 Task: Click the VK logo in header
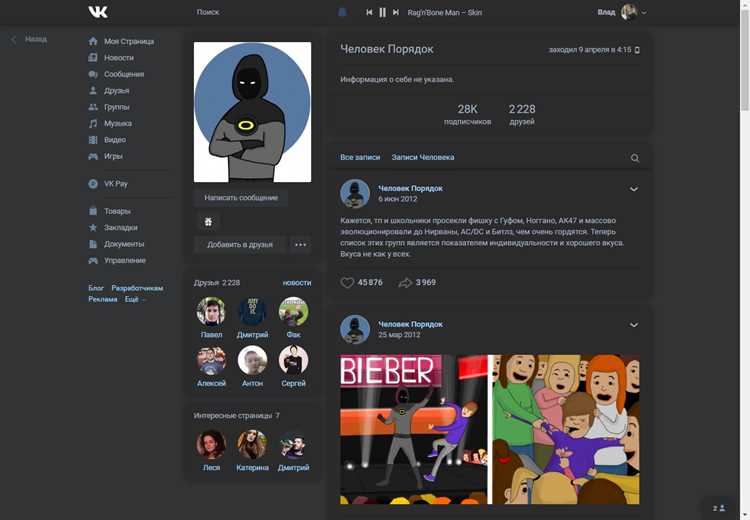tap(98, 12)
